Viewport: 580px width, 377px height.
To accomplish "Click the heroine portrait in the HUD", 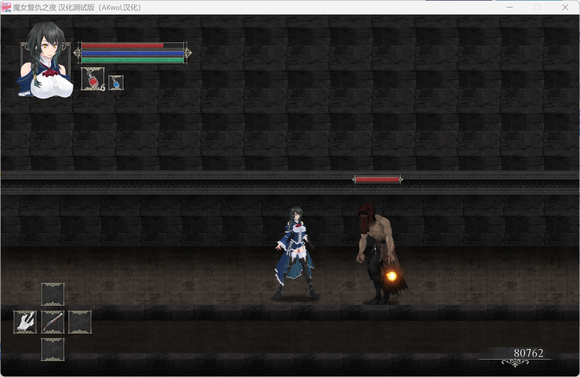I will tap(45, 60).
